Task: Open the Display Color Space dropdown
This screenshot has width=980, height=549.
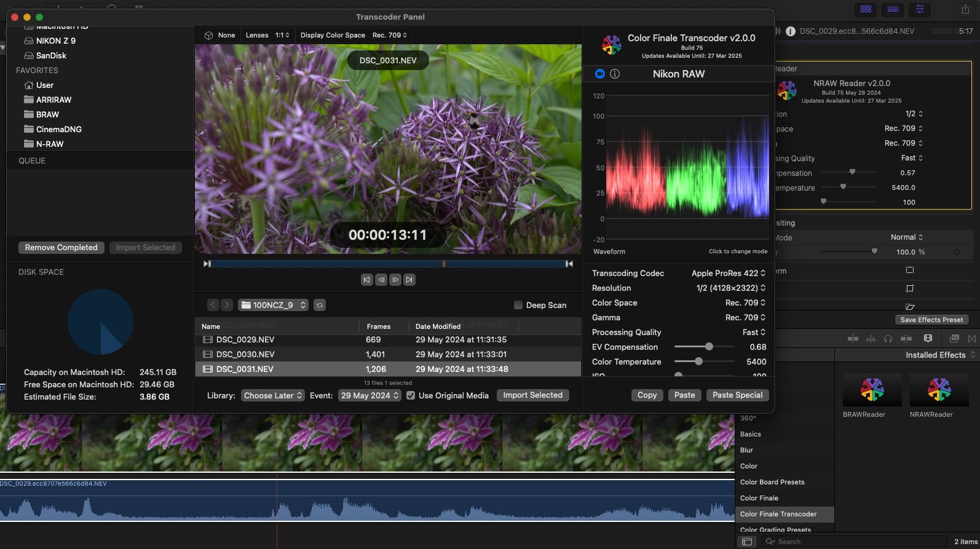Action: (389, 35)
